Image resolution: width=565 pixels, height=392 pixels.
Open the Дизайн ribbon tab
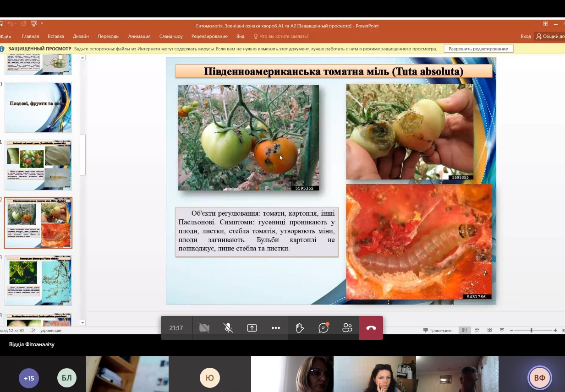coord(81,37)
